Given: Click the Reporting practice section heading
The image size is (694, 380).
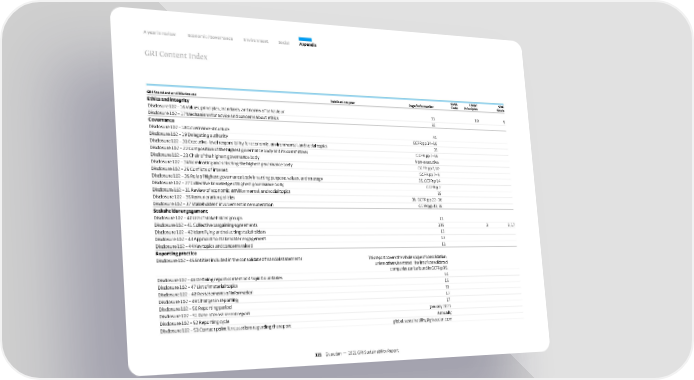Looking at the screenshot, I should 176,253.
